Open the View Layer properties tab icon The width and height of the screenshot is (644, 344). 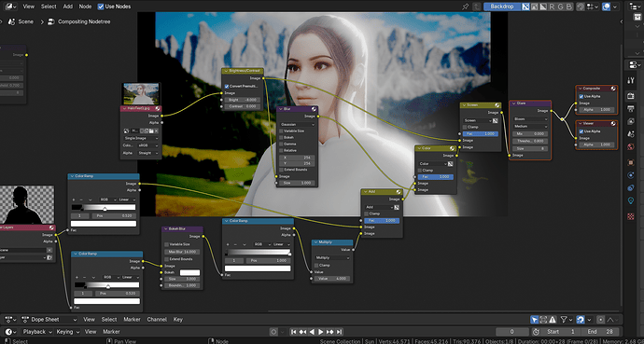[x=631, y=121]
